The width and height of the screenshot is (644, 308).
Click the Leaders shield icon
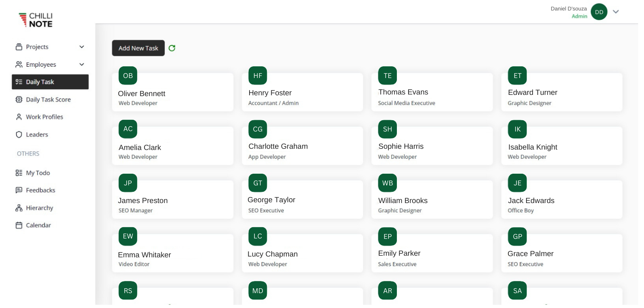tap(19, 135)
